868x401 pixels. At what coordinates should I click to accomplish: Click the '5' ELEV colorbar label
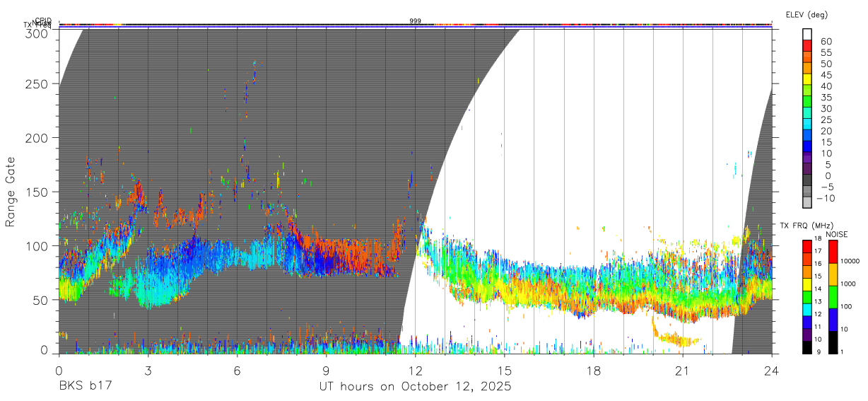pos(829,164)
